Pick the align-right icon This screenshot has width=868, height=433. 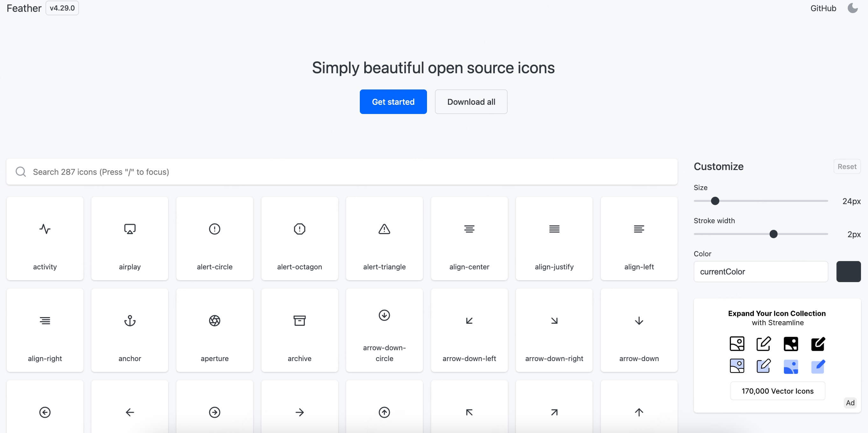[45, 330]
